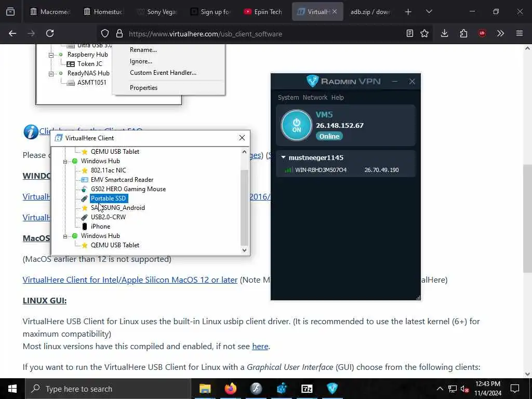Viewport: 532px width, 399px height.
Task: Open the muted volume tray icon
Action: tap(464, 389)
